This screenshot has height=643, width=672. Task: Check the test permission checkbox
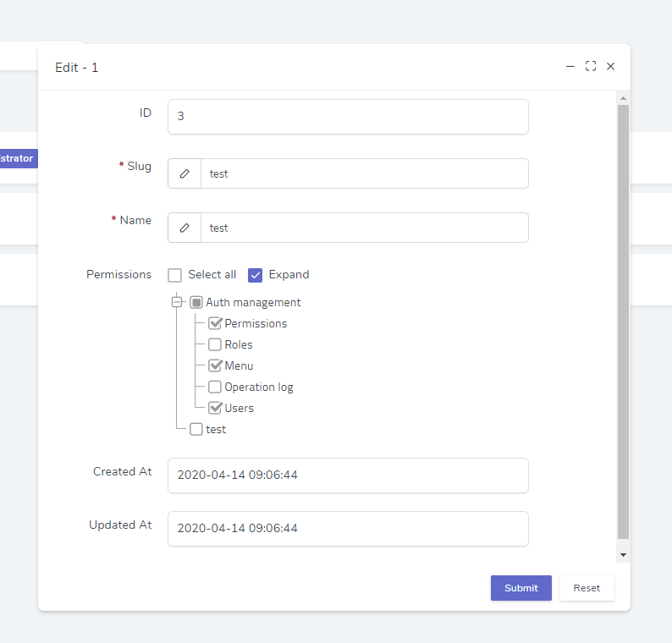point(196,429)
